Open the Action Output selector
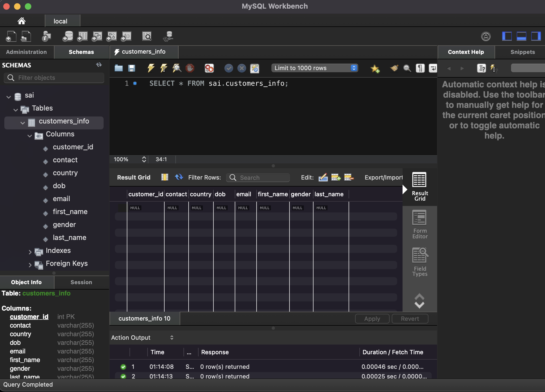Viewport: 545px width, 392px height. (x=142, y=338)
